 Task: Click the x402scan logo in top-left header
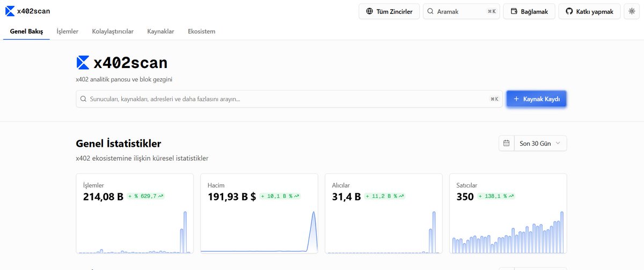(27, 11)
